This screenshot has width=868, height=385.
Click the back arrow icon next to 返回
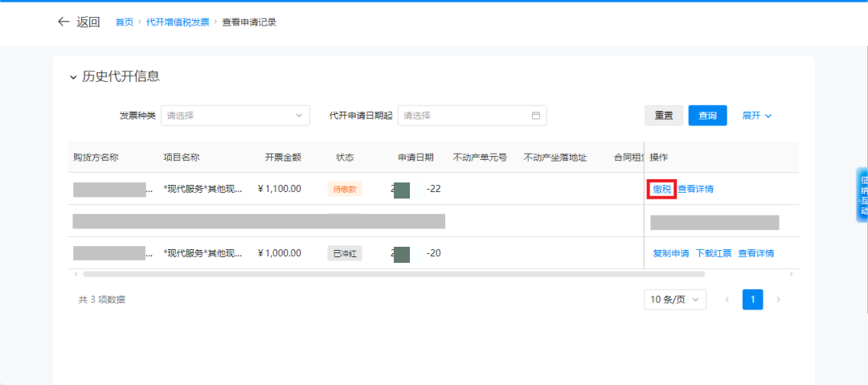pyautogui.click(x=63, y=23)
